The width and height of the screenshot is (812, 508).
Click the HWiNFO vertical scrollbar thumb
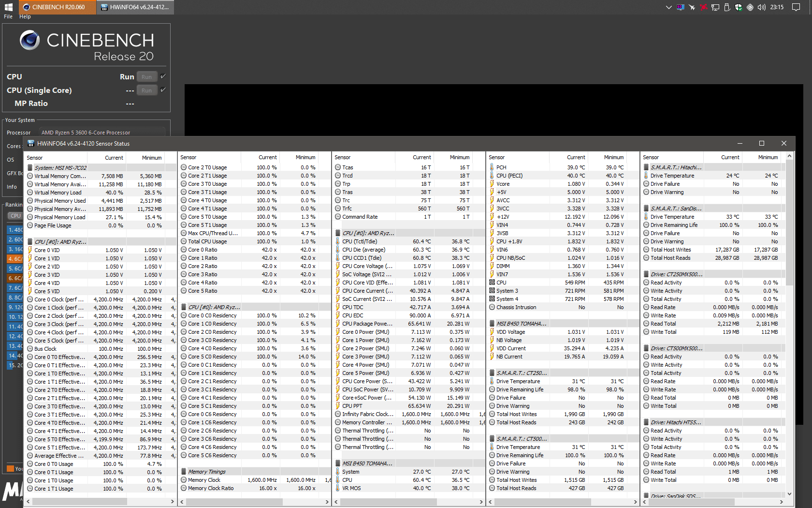[789, 223]
